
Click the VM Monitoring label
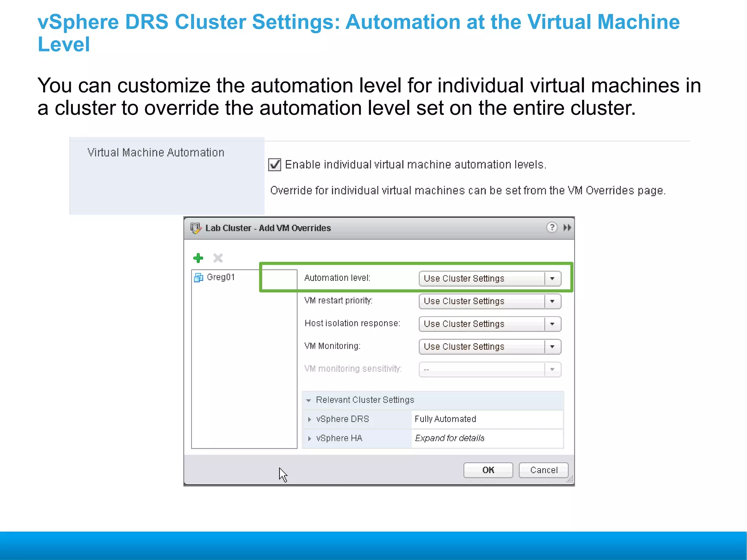332,346
